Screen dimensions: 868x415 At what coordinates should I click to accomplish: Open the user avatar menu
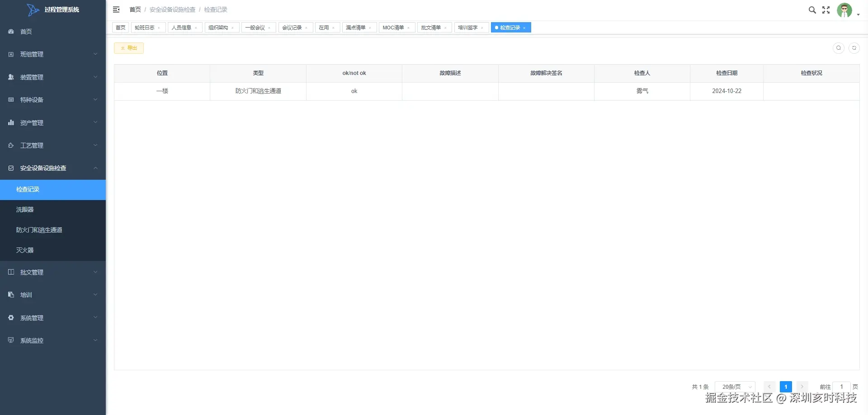tap(844, 10)
